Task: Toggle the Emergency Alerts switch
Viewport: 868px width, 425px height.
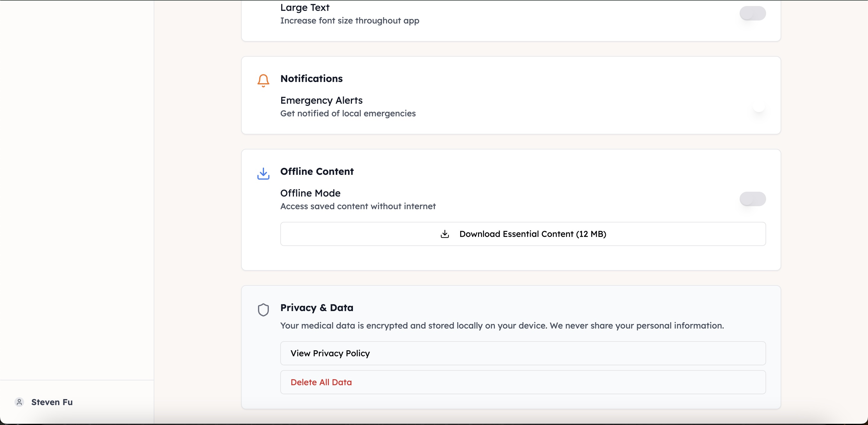Action: click(753, 107)
